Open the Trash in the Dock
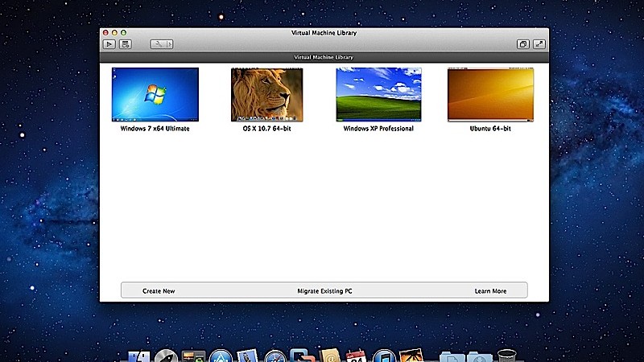 coord(506,356)
